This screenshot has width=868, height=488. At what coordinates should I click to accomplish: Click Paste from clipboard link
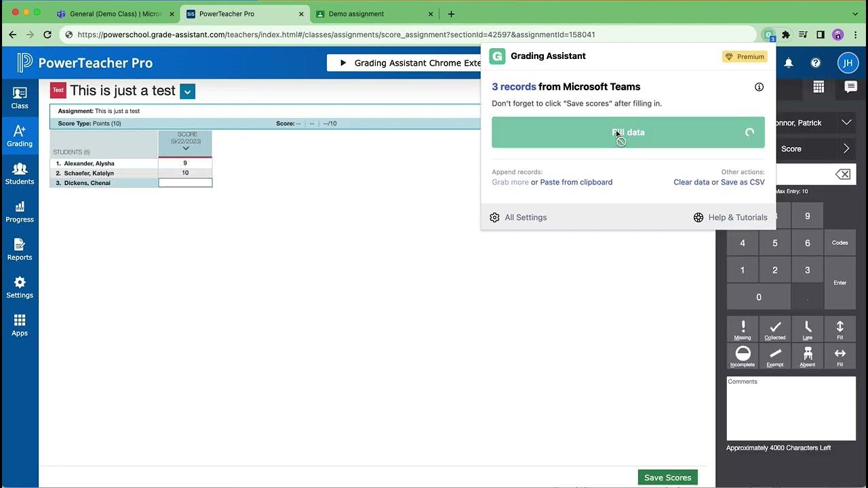coord(576,182)
